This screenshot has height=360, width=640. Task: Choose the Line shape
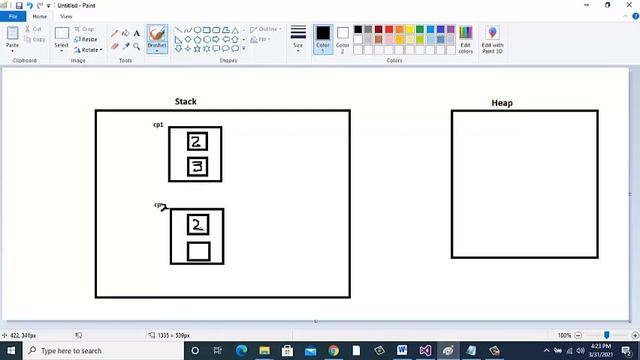pyautogui.click(x=178, y=30)
